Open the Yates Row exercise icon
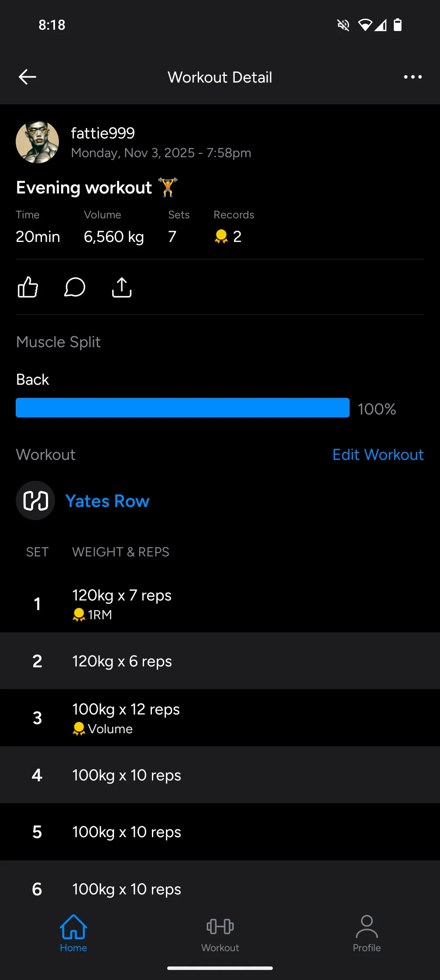 35,500
